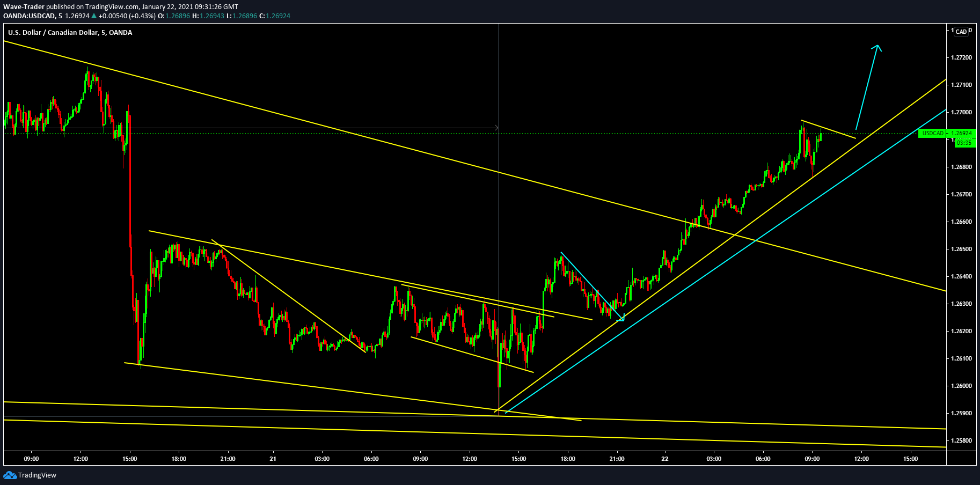
Task: Click the OANDA:USDCAD symbol text in header
Action: [x=29, y=16]
